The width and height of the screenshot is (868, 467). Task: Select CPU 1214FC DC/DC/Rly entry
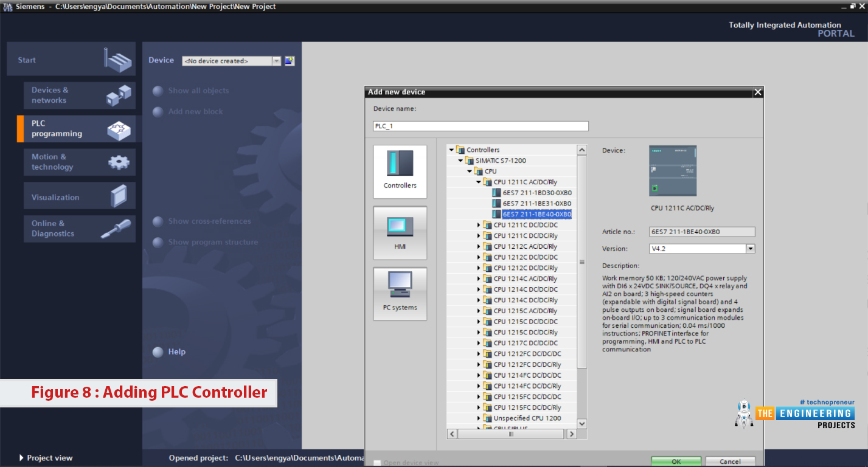pos(527,386)
